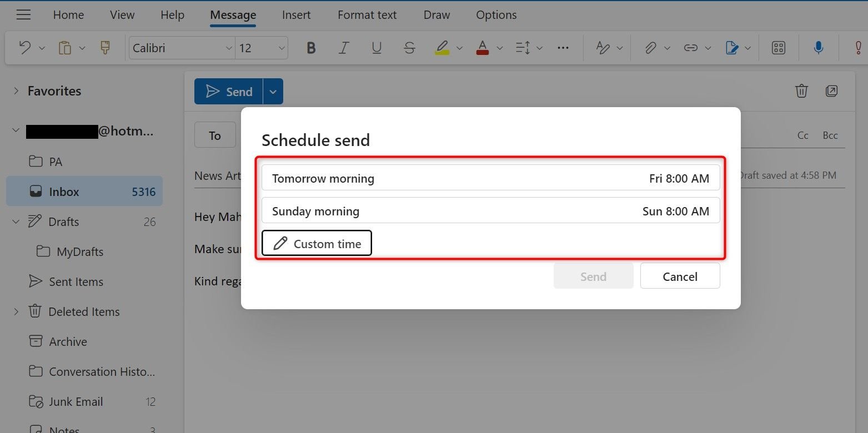Click the To recipients button

tap(215, 135)
